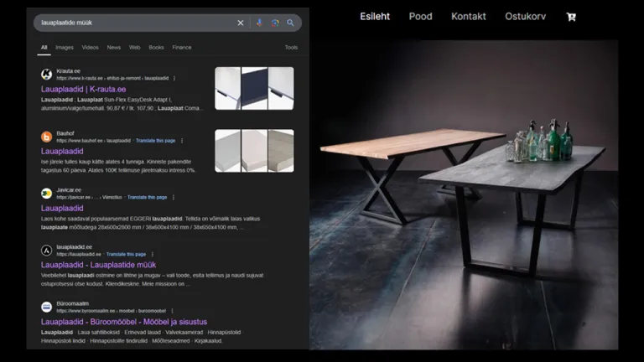Switch to the Images search tab
This screenshot has width=644, height=362.
65,48
